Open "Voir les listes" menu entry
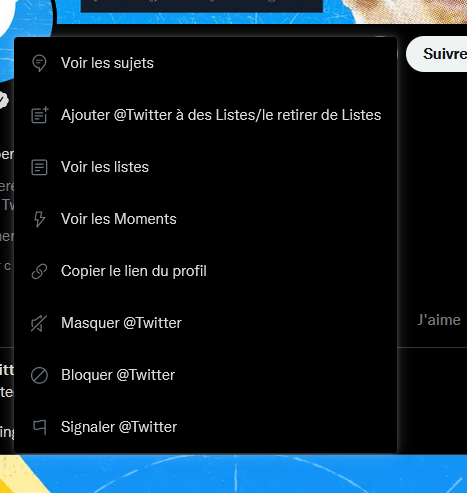The image size is (467, 493). 206,167
